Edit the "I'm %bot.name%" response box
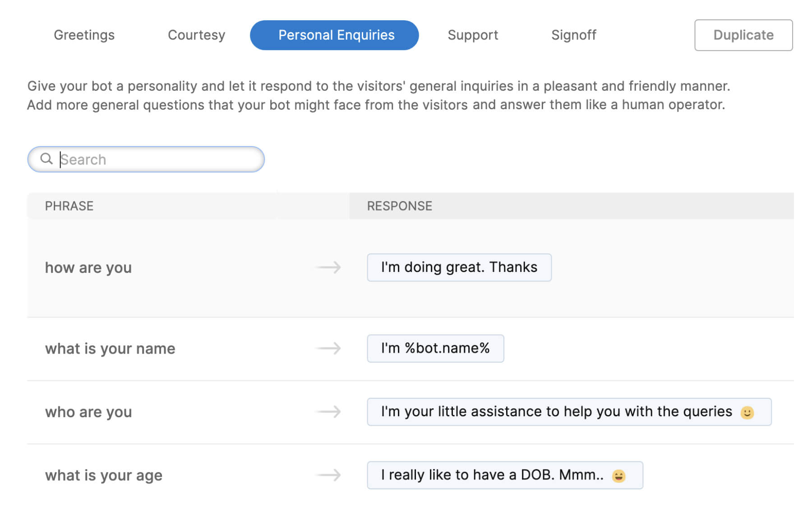Image resolution: width=812 pixels, height=511 pixels. pyautogui.click(x=435, y=348)
